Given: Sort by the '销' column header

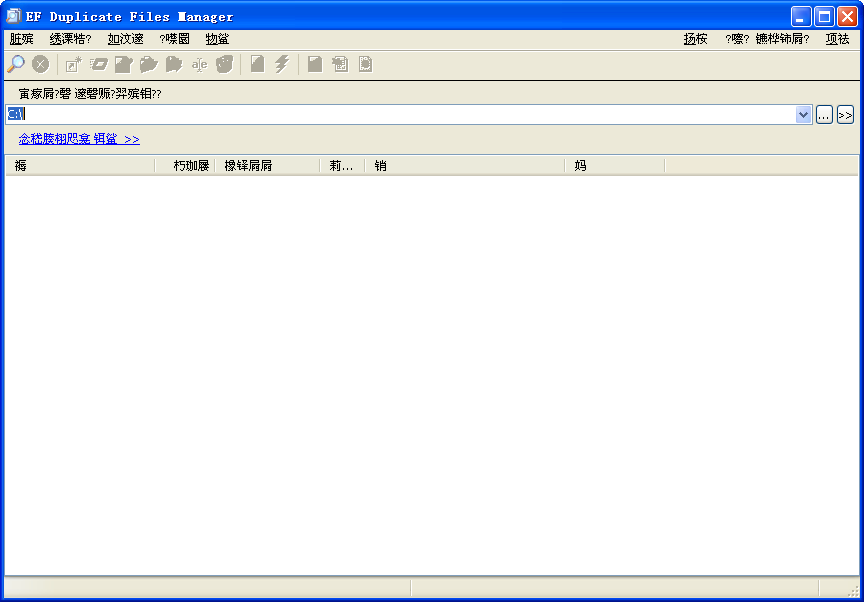Looking at the screenshot, I should [464, 166].
